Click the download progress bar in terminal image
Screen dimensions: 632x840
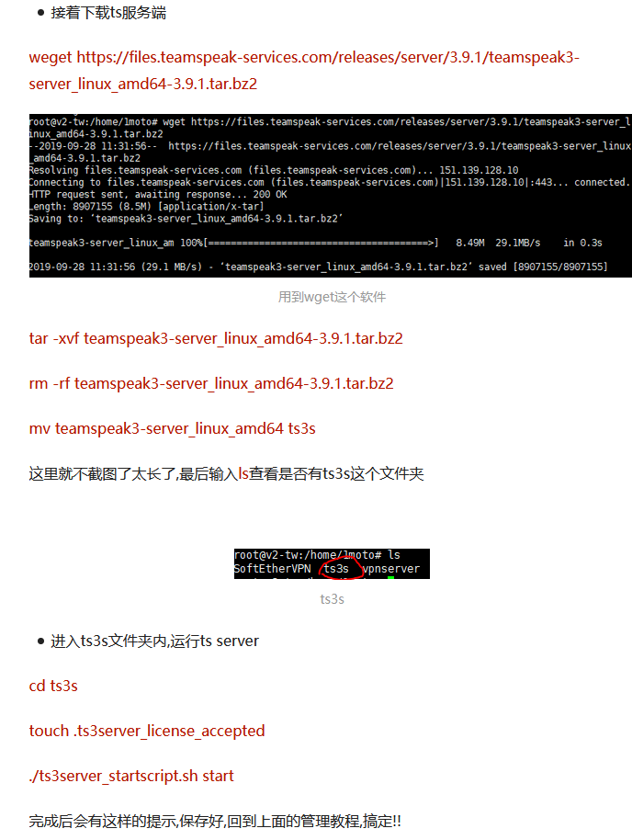click(321, 243)
